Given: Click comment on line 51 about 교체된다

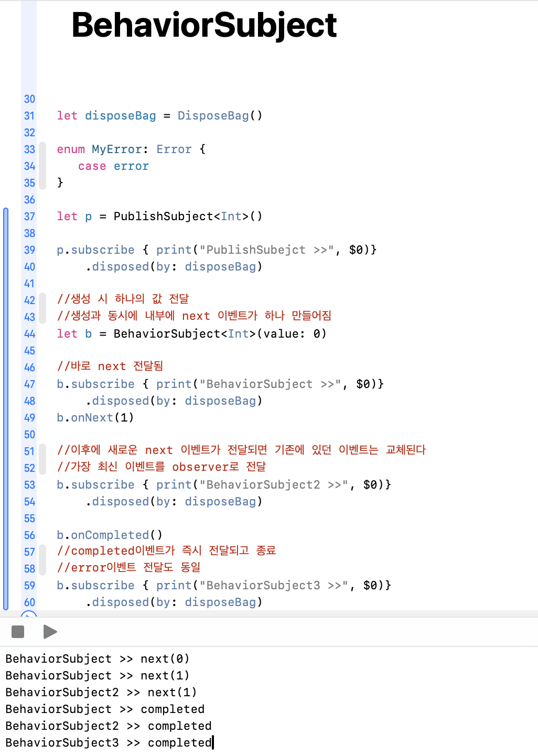Looking at the screenshot, I should pyautogui.click(x=241, y=450).
